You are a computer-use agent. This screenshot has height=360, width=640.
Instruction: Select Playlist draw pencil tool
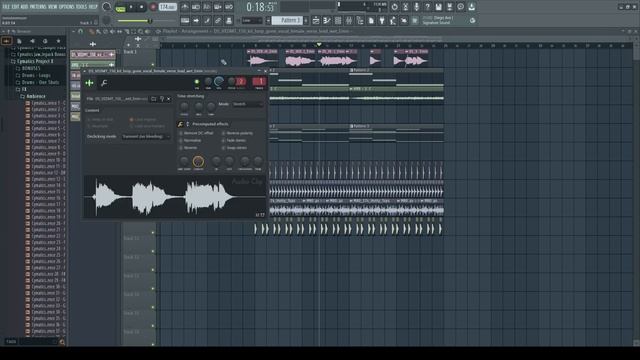pos(91,31)
